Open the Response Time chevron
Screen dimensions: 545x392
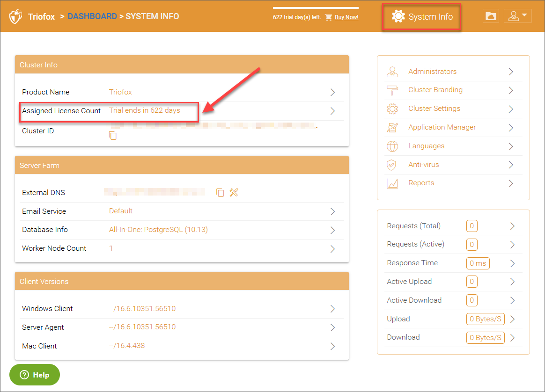[x=512, y=263]
